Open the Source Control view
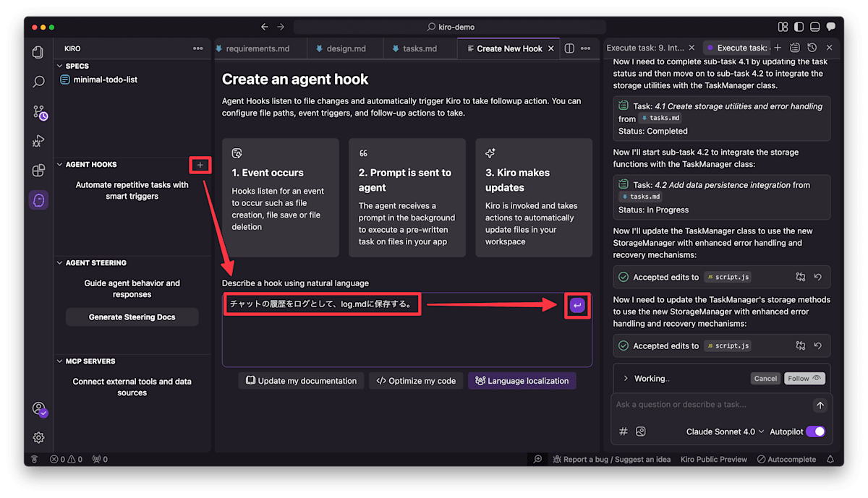The image size is (868, 498). 39,112
